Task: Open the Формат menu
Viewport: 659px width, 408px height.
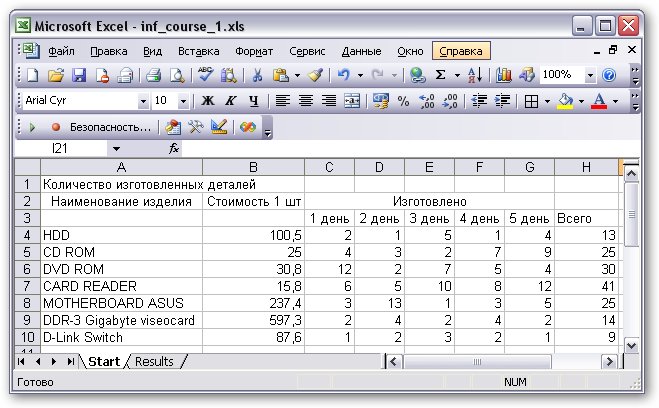Action: pyautogui.click(x=254, y=50)
